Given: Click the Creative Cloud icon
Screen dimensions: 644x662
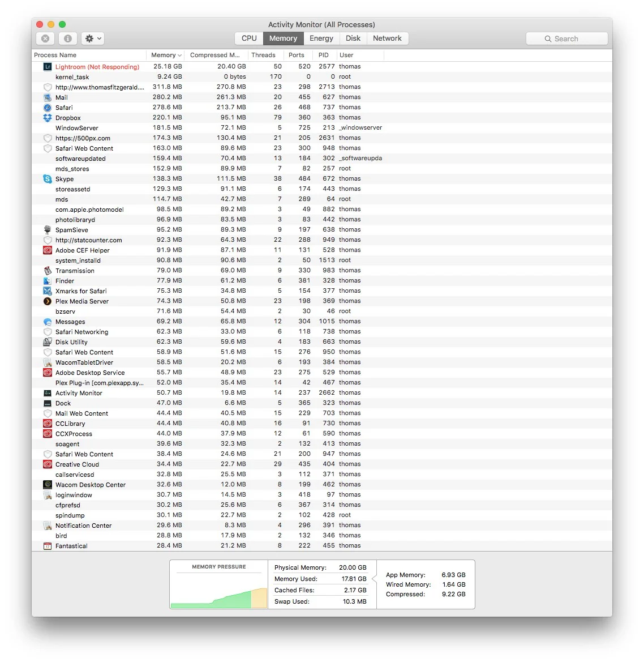Looking at the screenshot, I should 48,464.
